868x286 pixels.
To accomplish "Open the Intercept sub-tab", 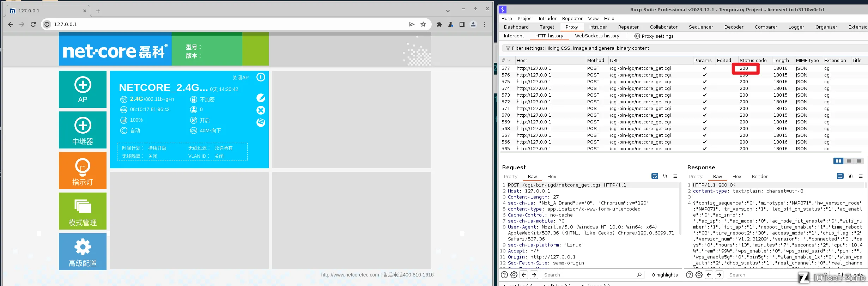I will [514, 36].
